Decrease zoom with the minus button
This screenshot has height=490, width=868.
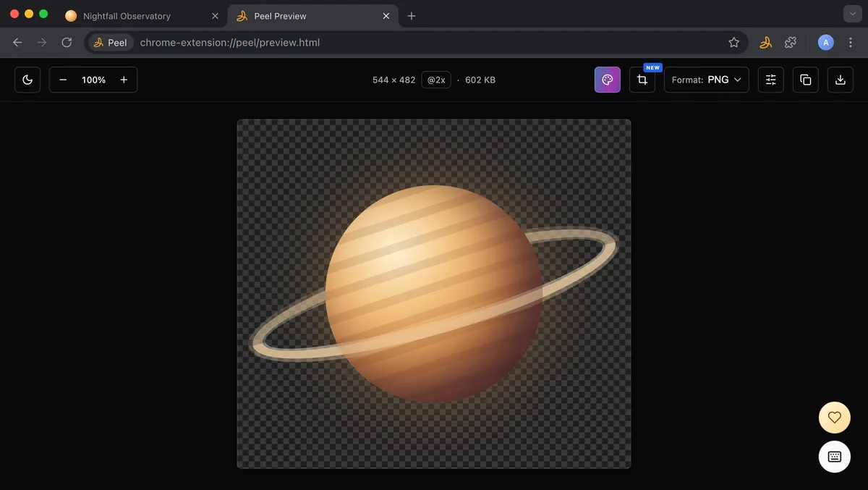(x=63, y=80)
